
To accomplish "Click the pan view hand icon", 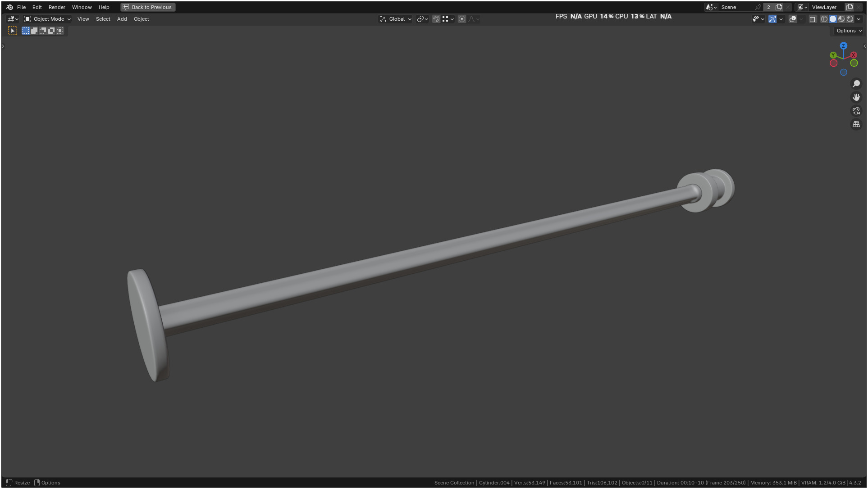I will coord(856,97).
